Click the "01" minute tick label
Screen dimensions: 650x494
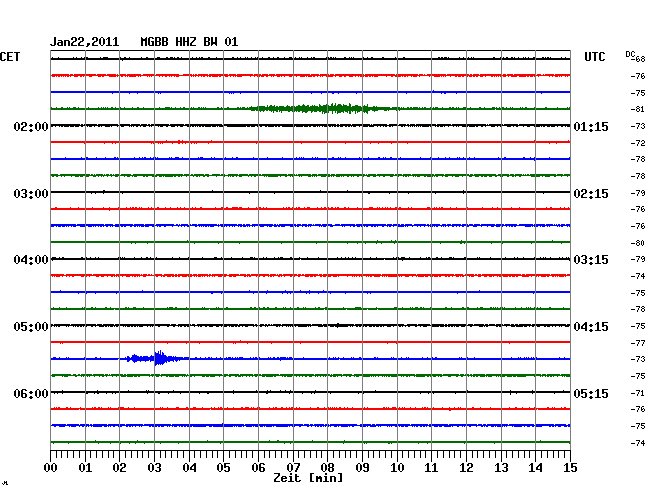[85, 468]
